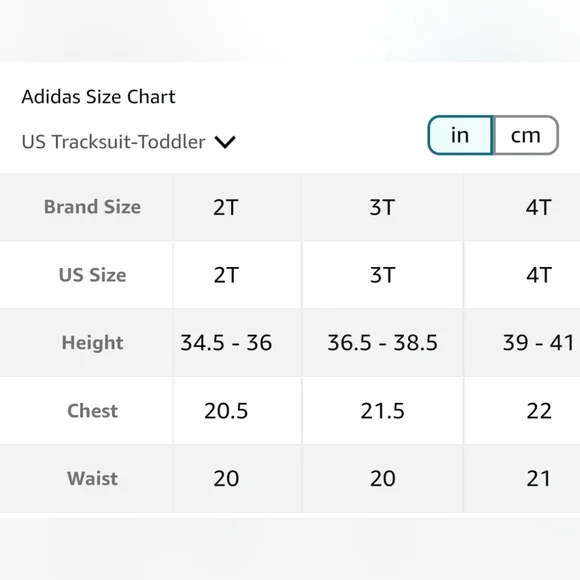580x580 pixels.
Task: Click the 34.5 - 36 height cell
Action: point(237,343)
